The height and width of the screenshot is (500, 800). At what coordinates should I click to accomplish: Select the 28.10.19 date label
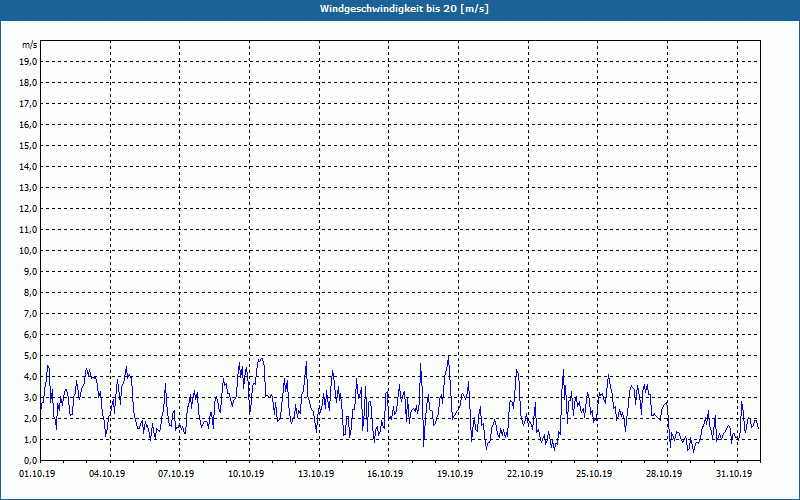click(664, 474)
